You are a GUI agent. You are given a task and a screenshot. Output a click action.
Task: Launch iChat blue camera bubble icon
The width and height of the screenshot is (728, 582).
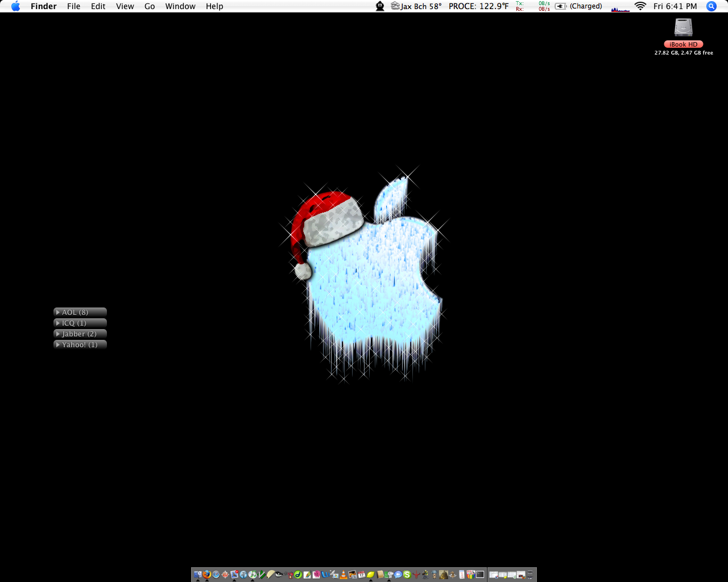tap(398, 575)
